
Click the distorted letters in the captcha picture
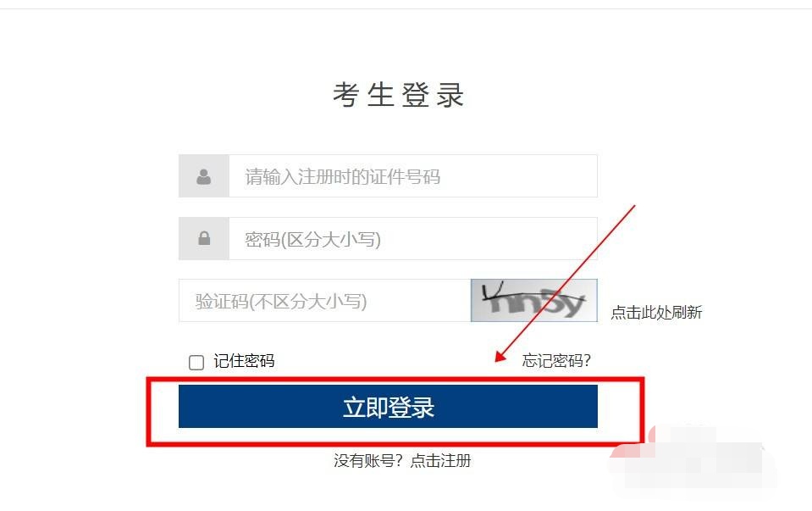pyautogui.click(x=533, y=300)
